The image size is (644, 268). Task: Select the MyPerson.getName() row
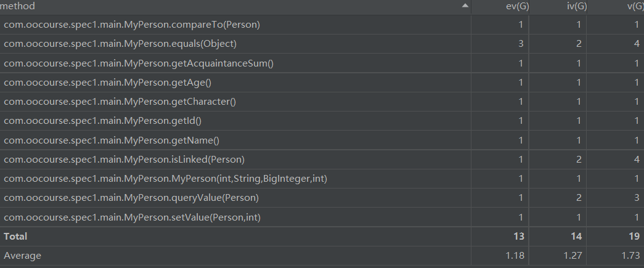(x=322, y=140)
